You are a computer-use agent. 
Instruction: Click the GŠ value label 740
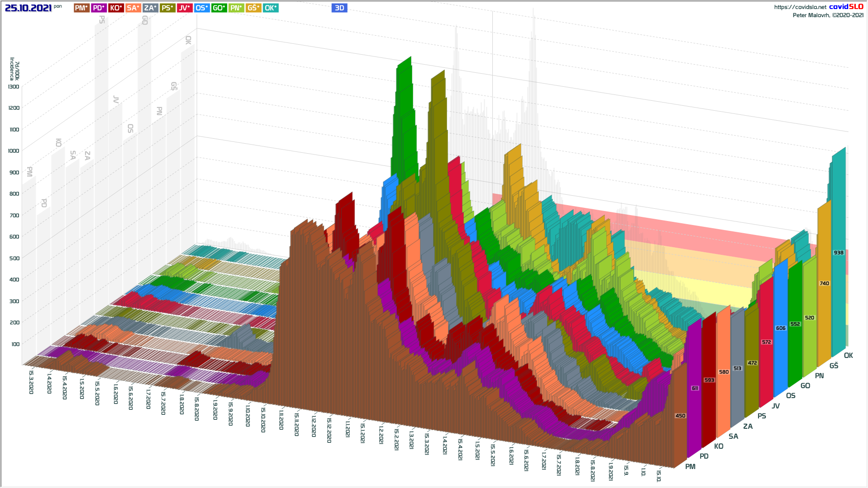coord(824,283)
